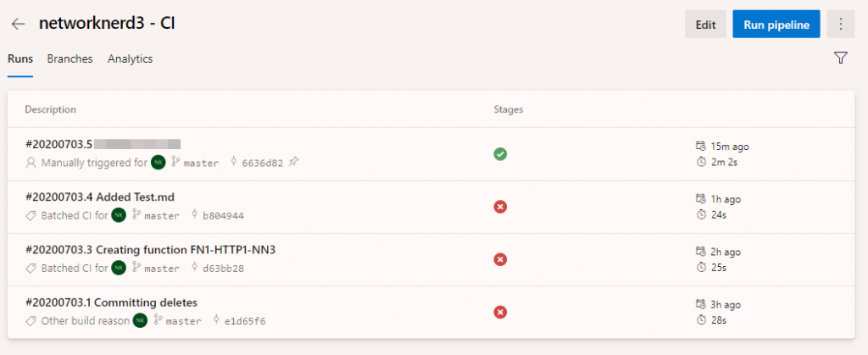This screenshot has width=868, height=355.
Task: Click the failed status icon for Committing deletes run
Action: 500,313
